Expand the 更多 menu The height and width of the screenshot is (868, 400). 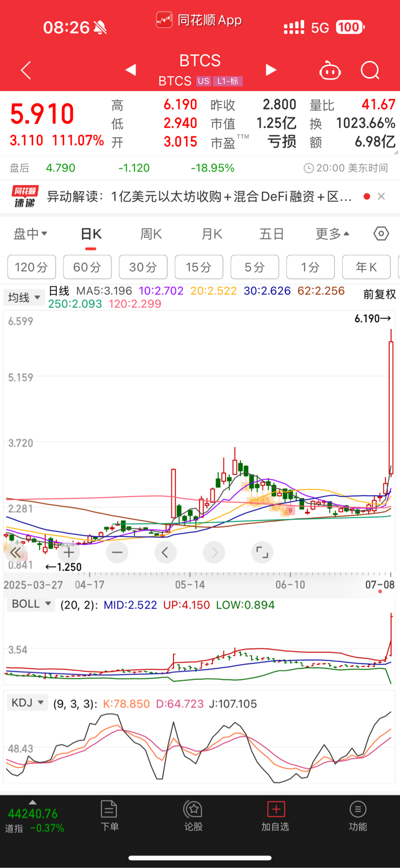[x=332, y=234]
